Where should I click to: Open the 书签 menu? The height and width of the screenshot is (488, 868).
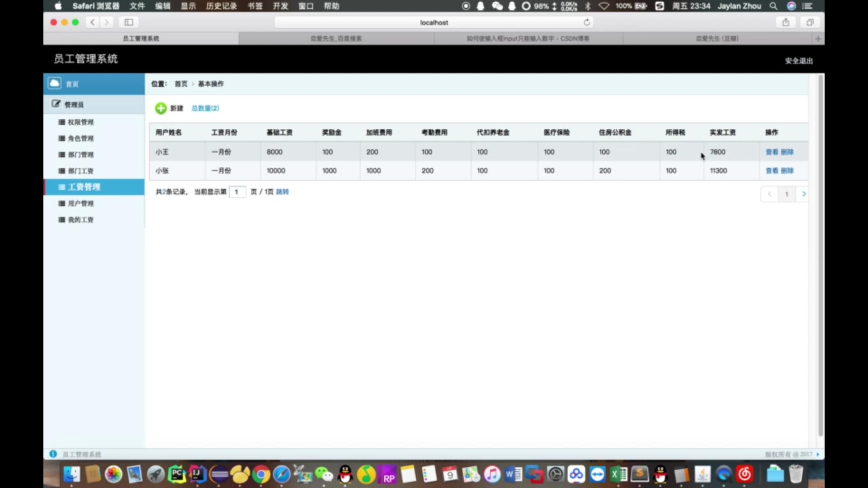255,6
